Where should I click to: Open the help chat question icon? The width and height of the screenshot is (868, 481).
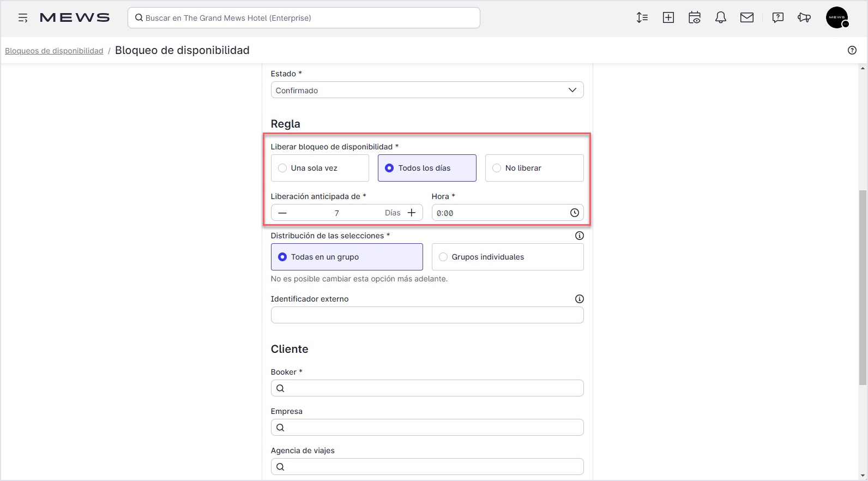[x=777, y=17]
